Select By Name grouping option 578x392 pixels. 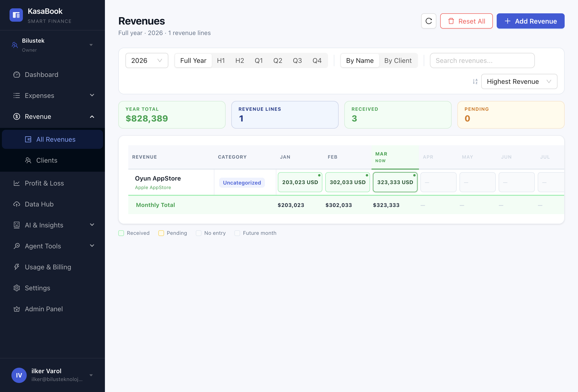coord(360,61)
